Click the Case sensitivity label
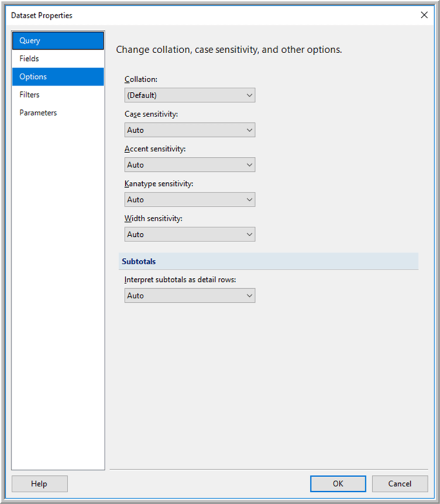 point(151,114)
